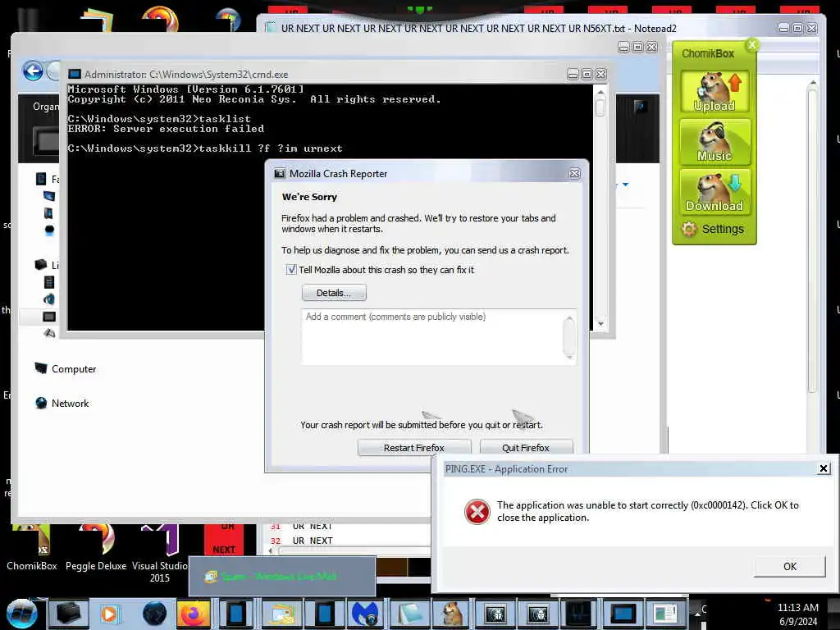
Task: Open the ChomikBox desktop shortcut
Action: [32, 547]
